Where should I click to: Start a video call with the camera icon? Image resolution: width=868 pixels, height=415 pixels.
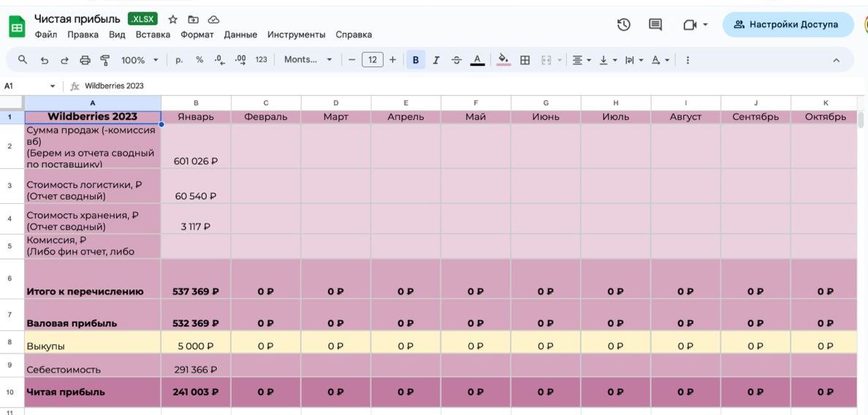point(689,24)
